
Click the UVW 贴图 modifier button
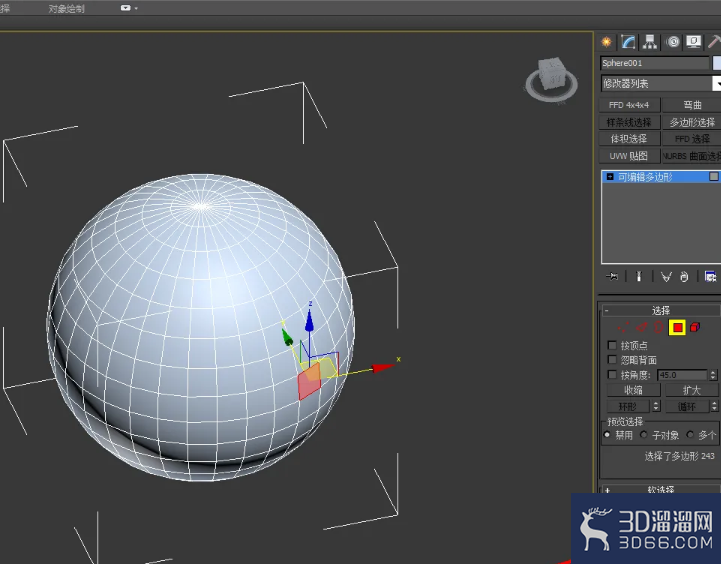(x=629, y=156)
